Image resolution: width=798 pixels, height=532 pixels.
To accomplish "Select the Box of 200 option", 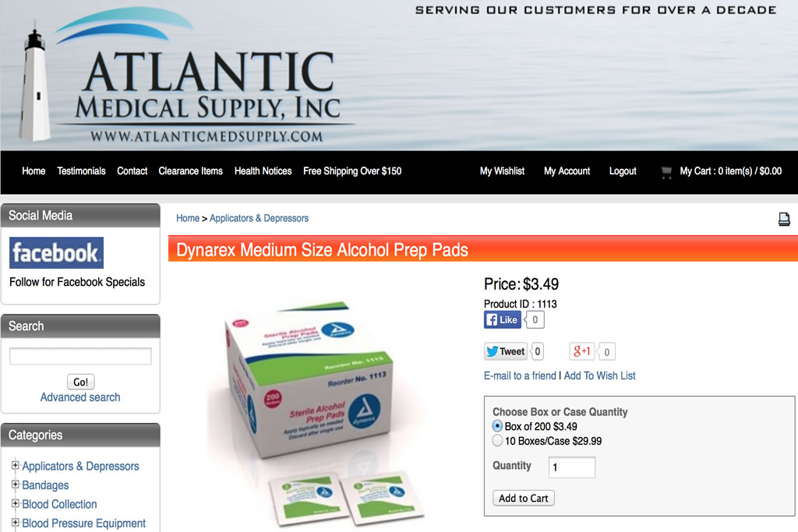I will click(x=497, y=426).
